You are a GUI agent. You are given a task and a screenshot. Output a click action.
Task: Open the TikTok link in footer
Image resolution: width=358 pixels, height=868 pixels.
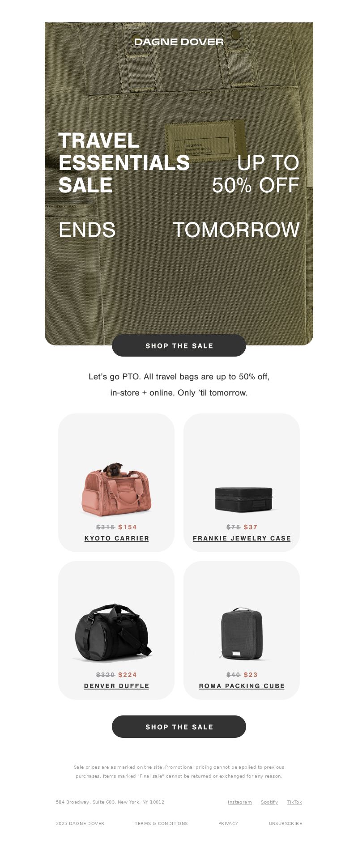coord(294,802)
